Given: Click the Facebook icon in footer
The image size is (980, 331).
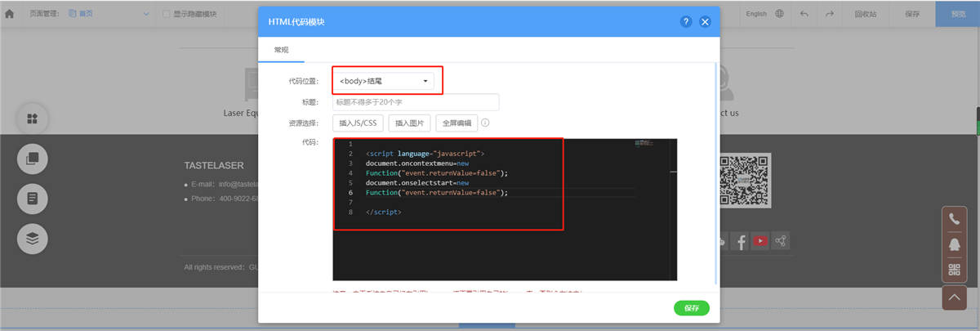Looking at the screenshot, I should tap(742, 241).
